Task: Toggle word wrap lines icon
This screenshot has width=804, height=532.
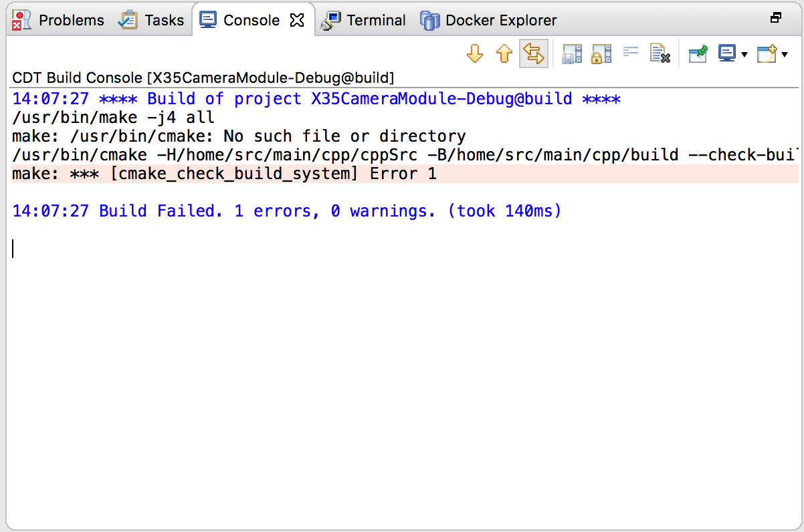Action: [x=631, y=52]
